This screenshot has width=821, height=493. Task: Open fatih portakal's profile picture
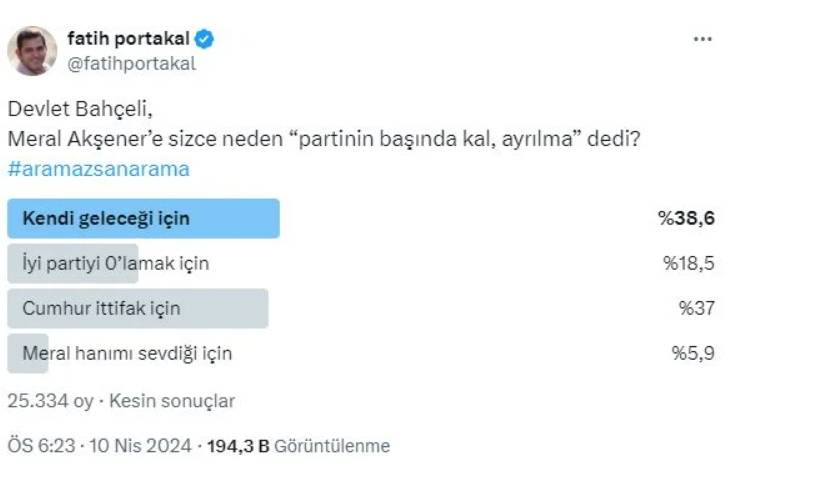(32, 51)
